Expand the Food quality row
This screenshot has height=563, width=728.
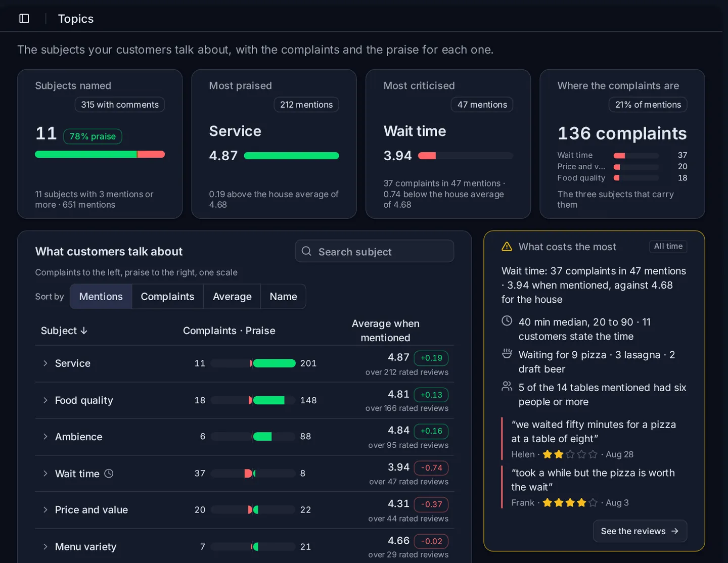45,400
